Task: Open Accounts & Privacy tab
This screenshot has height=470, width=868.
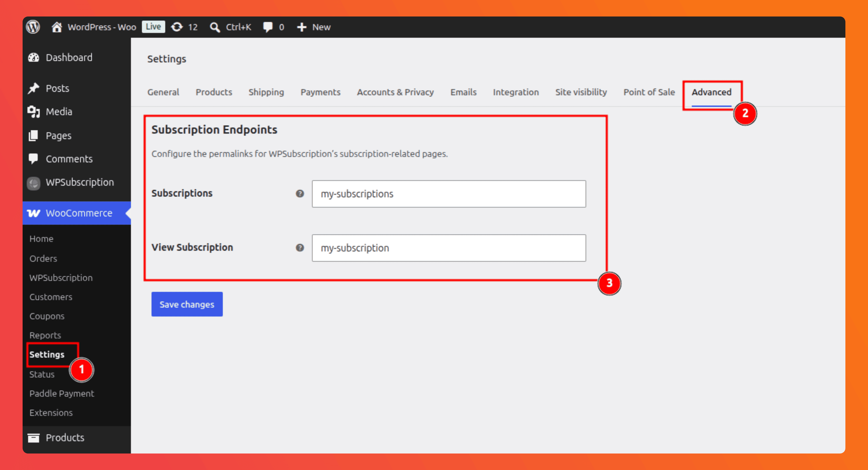Action: click(x=395, y=92)
